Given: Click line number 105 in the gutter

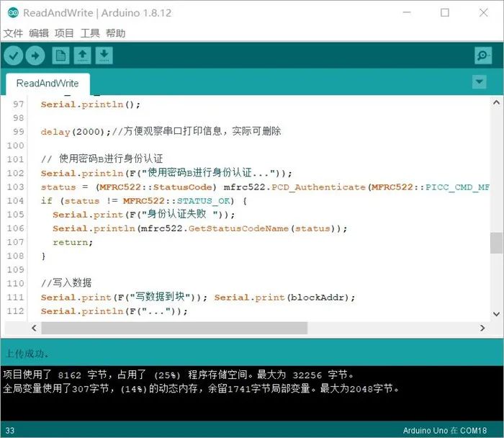Looking at the screenshot, I should click(x=16, y=215).
